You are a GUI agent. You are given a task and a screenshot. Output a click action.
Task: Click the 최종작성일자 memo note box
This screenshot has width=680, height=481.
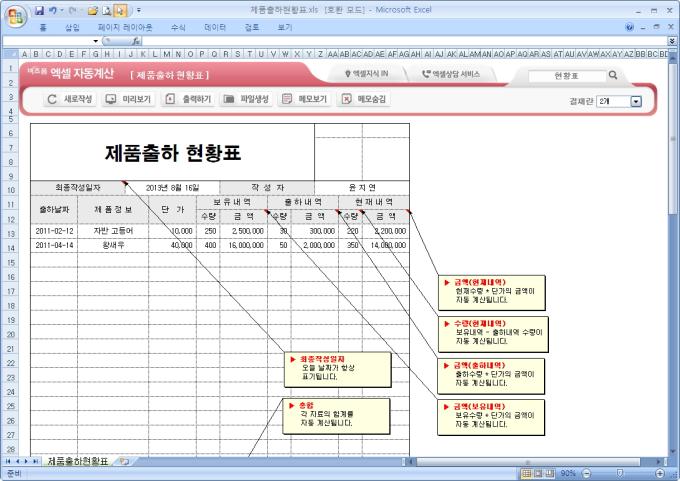pos(337,369)
